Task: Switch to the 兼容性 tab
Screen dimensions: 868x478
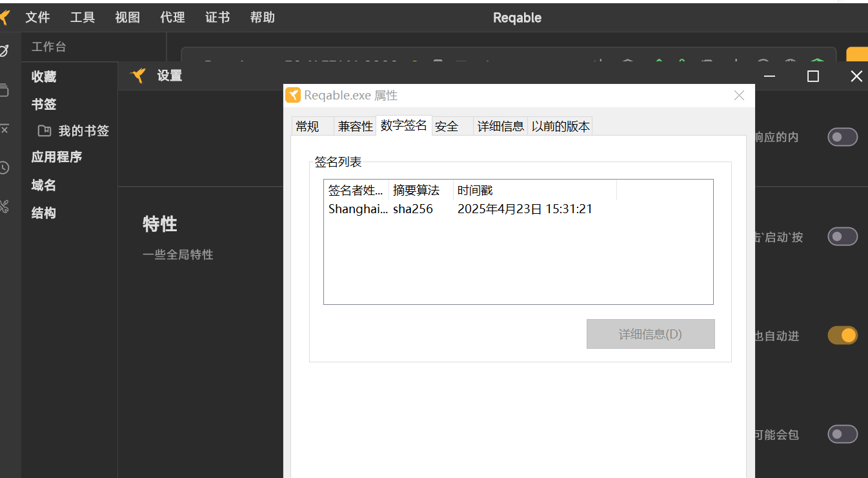Action: (356, 127)
